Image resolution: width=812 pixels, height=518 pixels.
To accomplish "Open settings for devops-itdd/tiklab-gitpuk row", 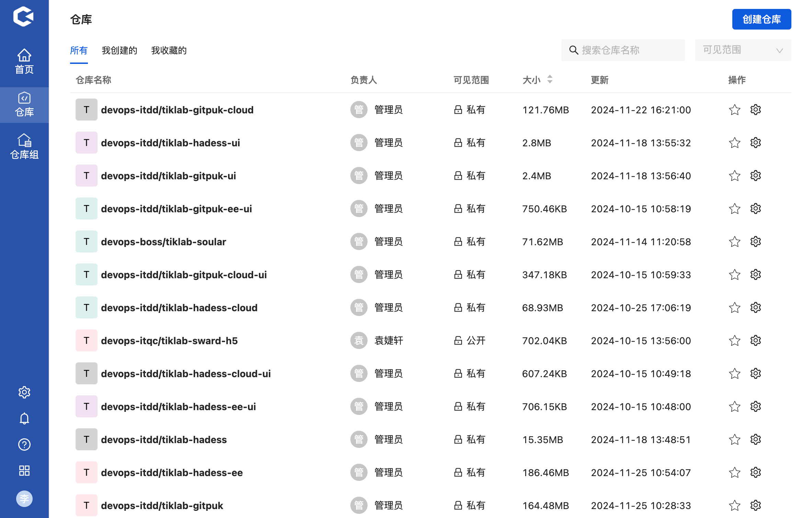I will pyautogui.click(x=756, y=506).
